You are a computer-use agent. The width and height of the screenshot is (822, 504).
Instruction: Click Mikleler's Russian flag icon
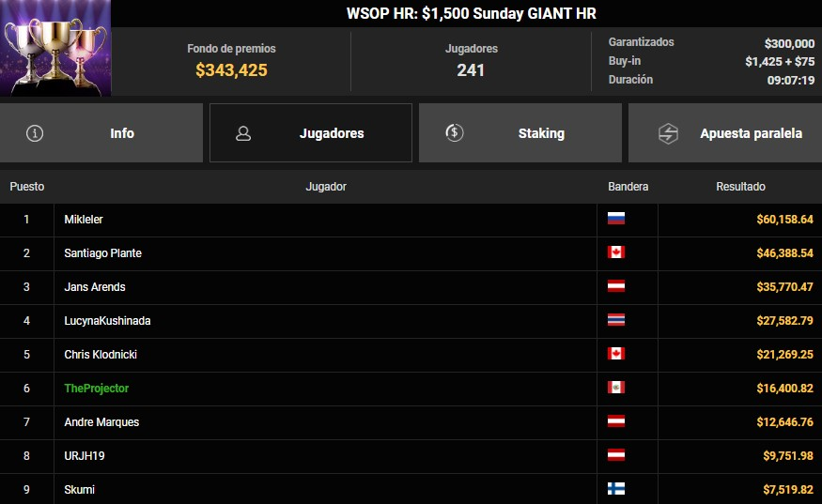coord(616,219)
